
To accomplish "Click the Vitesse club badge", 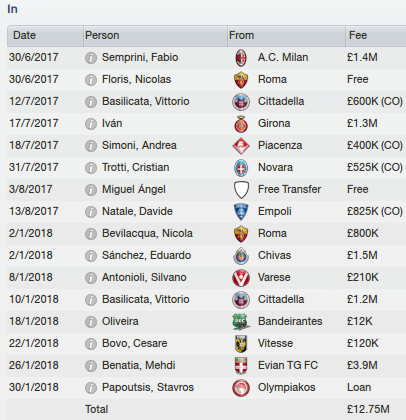I will click(x=241, y=344).
